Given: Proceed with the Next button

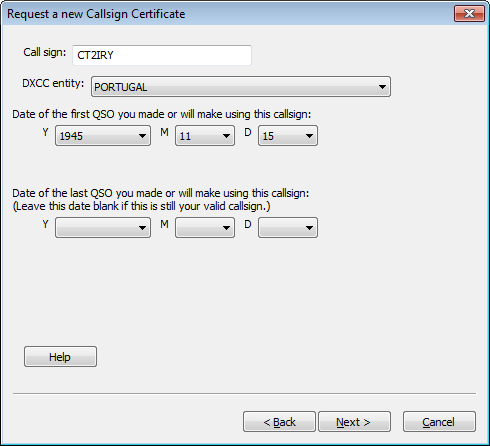Looking at the screenshot, I should click(x=354, y=422).
